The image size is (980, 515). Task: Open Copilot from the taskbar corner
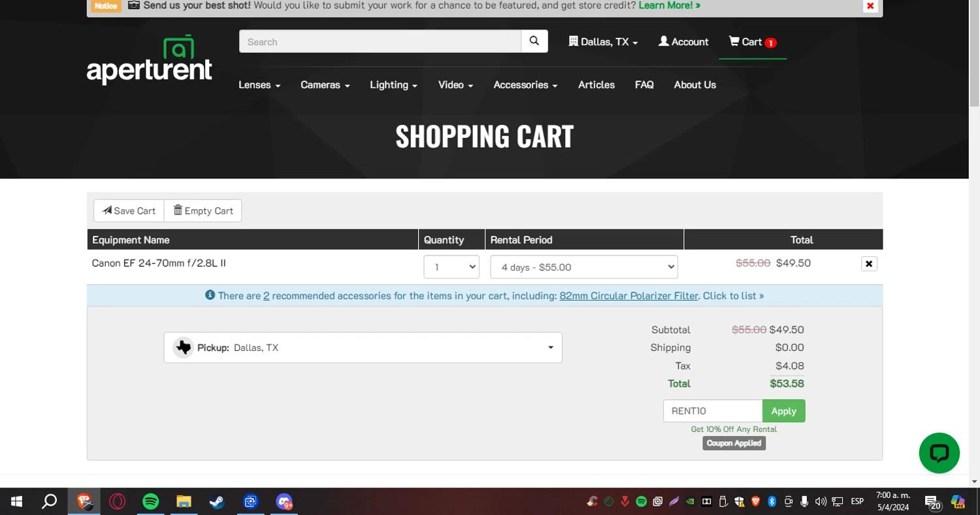pyautogui.click(x=958, y=501)
